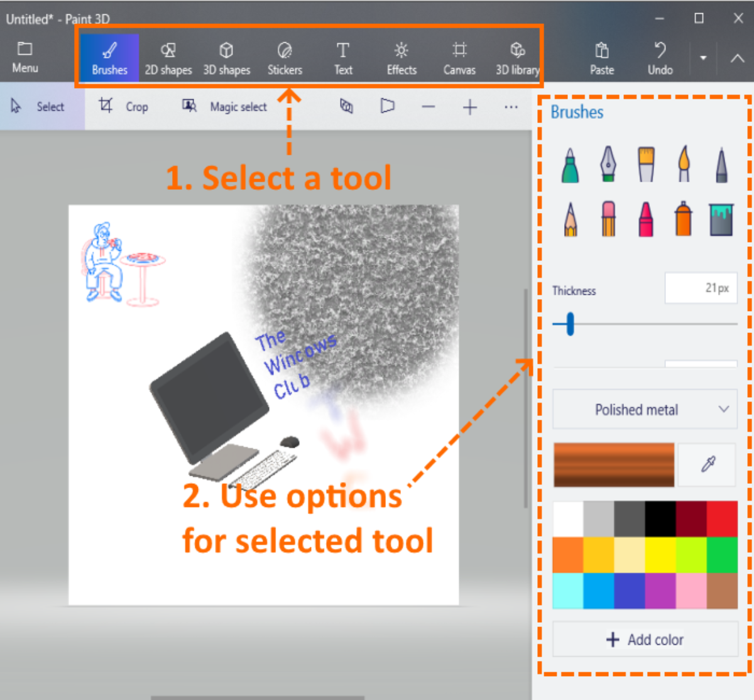Select the Oil brush
The image size is (754, 700).
646,164
